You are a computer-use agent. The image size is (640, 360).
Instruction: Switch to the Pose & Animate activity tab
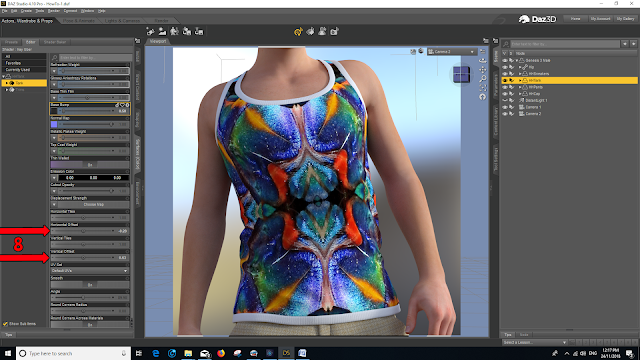pos(79,20)
